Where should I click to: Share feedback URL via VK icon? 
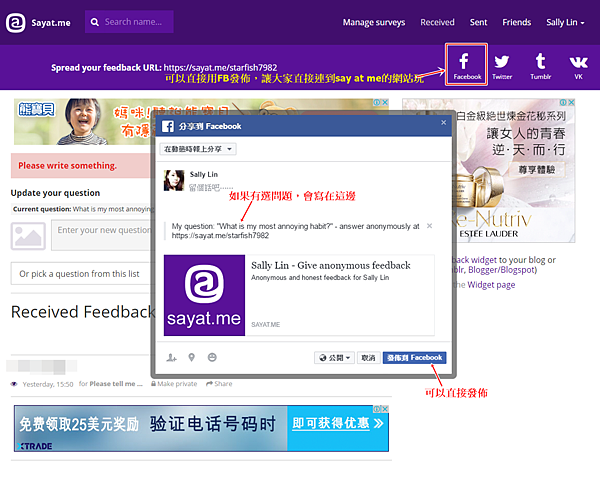tap(578, 67)
